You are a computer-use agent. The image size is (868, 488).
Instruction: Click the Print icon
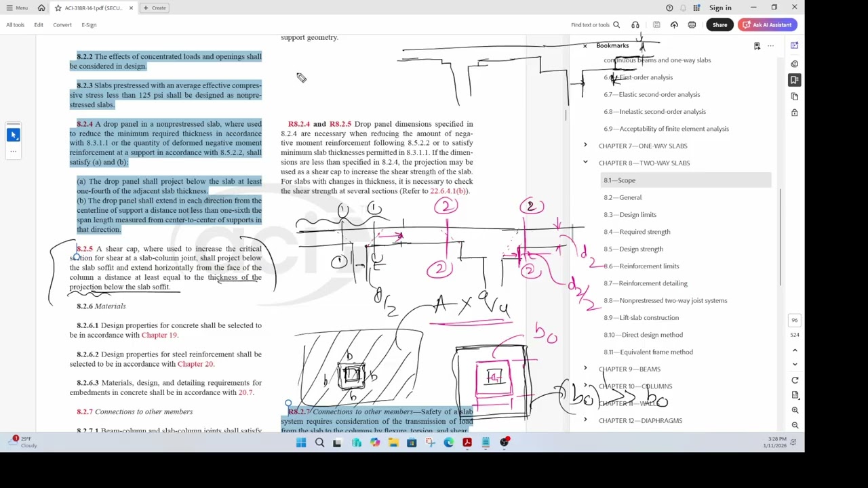click(692, 24)
